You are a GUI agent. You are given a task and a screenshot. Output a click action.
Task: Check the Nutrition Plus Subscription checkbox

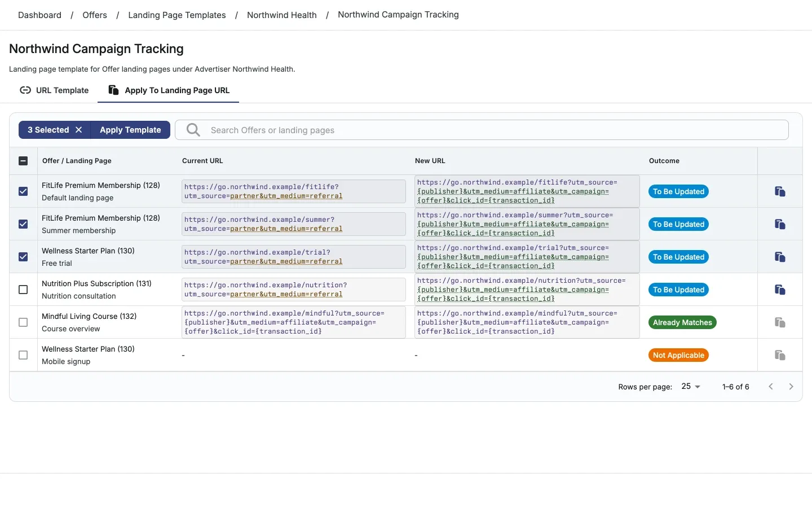pos(23,290)
